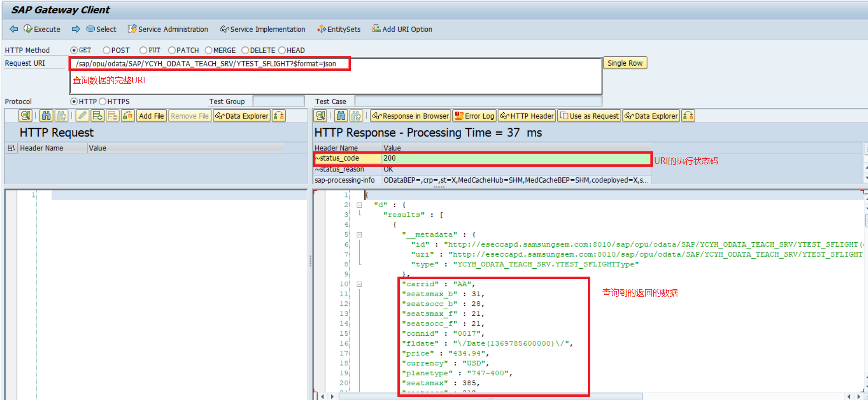Viewport: 868px width, 400px height.
Task: Click the scroll-left arrow at the bottom of the response body
Action: 323,397
